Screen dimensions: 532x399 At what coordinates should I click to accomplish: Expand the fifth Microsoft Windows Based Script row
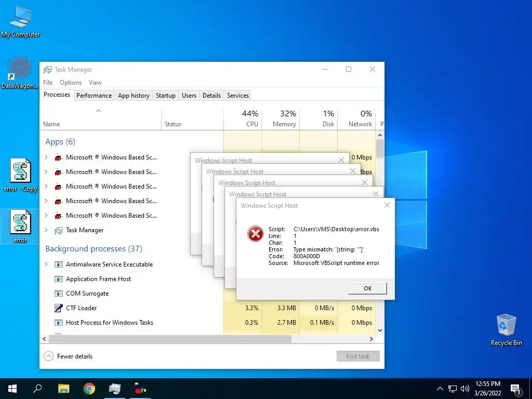point(46,216)
